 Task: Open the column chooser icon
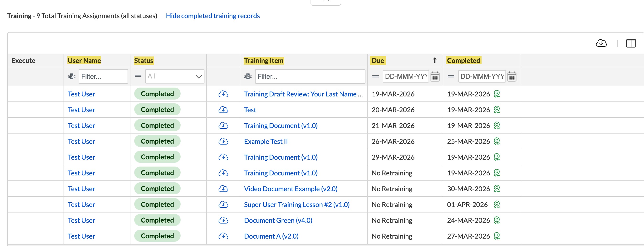pyautogui.click(x=631, y=43)
